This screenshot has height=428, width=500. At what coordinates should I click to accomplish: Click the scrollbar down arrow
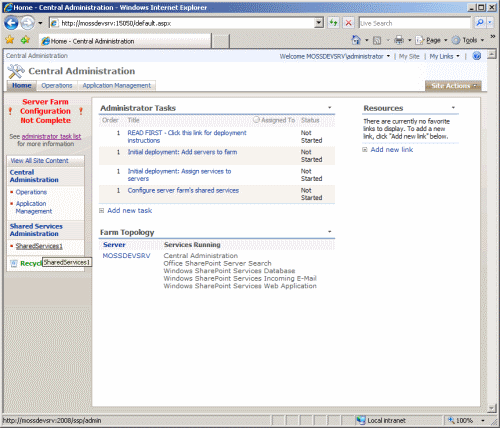click(x=491, y=408)
